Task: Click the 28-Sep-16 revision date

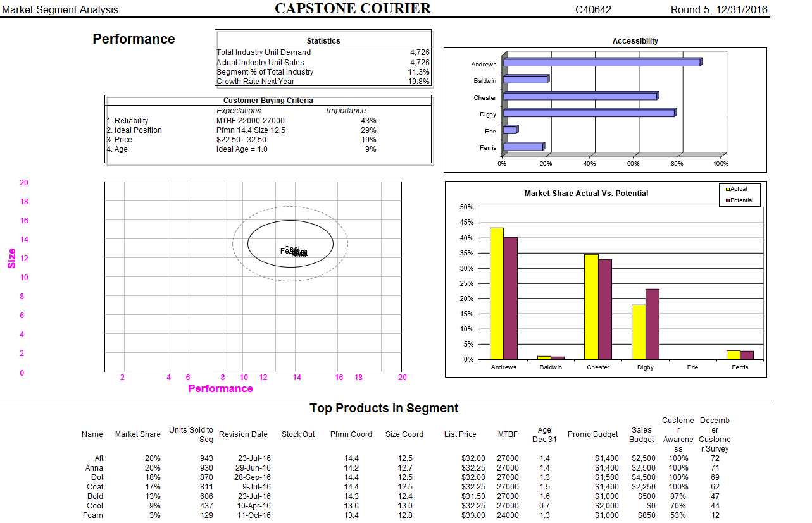Action: pyautogui.click(x=252, y=477)
